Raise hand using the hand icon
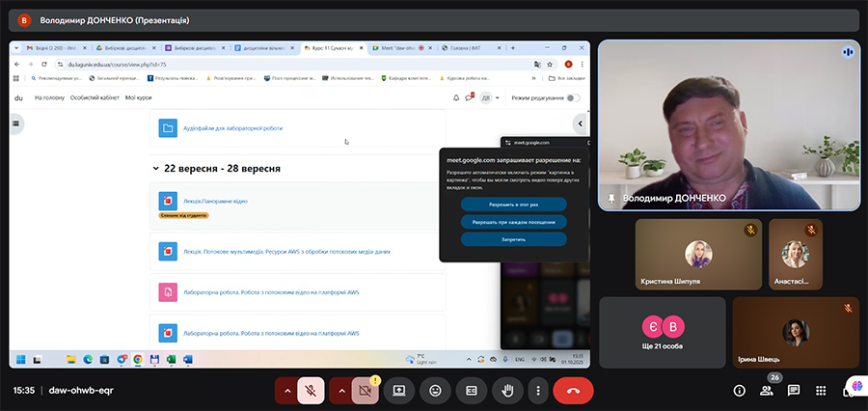 pos(507,391)
